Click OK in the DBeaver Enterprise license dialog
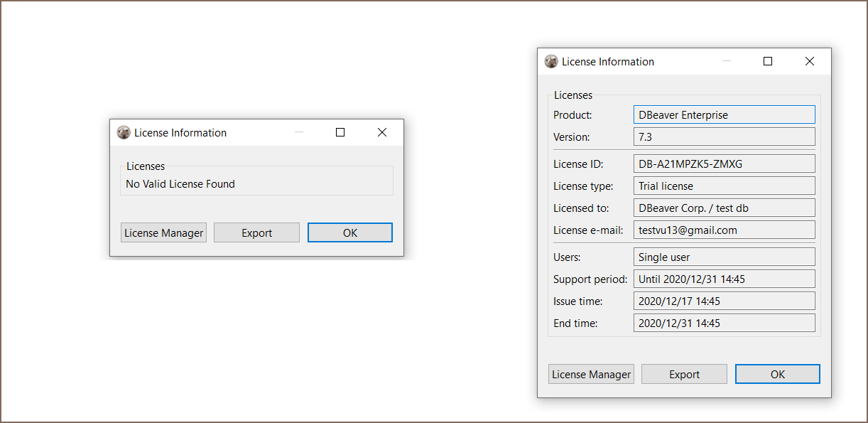 777,374
